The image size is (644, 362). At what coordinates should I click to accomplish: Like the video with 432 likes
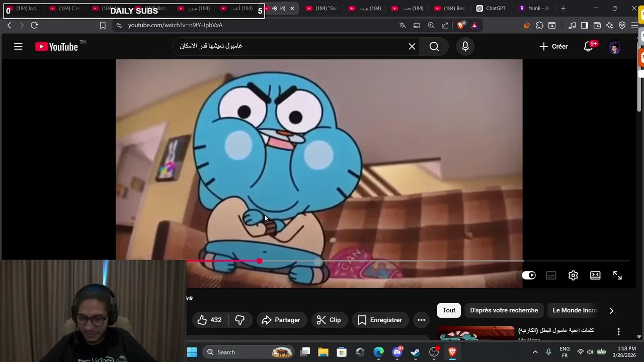click(210, 320)
